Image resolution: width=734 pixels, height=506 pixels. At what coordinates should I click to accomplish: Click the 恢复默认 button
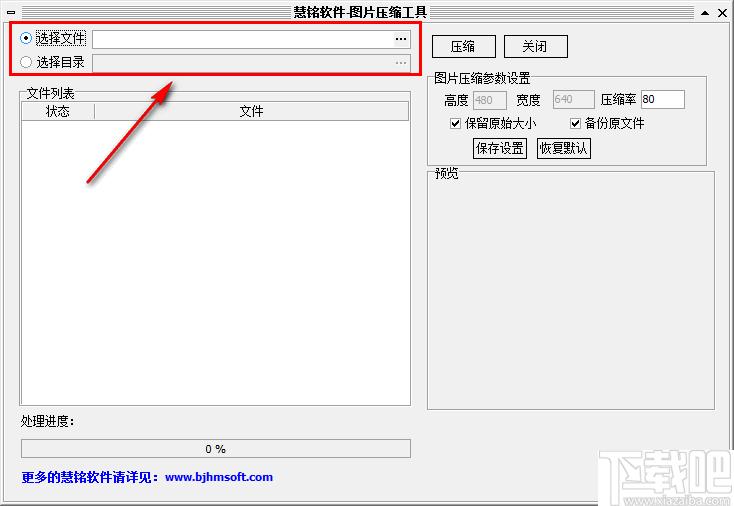coord(564,148)
